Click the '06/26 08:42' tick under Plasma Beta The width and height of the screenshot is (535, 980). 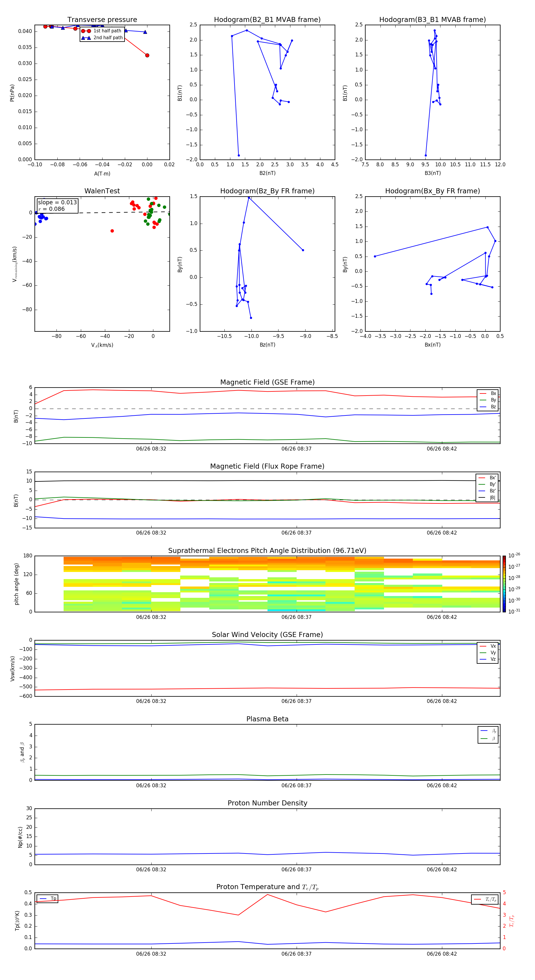pos(442,785)
